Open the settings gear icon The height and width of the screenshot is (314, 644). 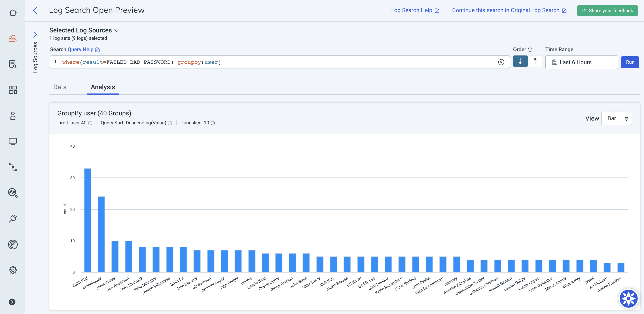tap(13, 270)
